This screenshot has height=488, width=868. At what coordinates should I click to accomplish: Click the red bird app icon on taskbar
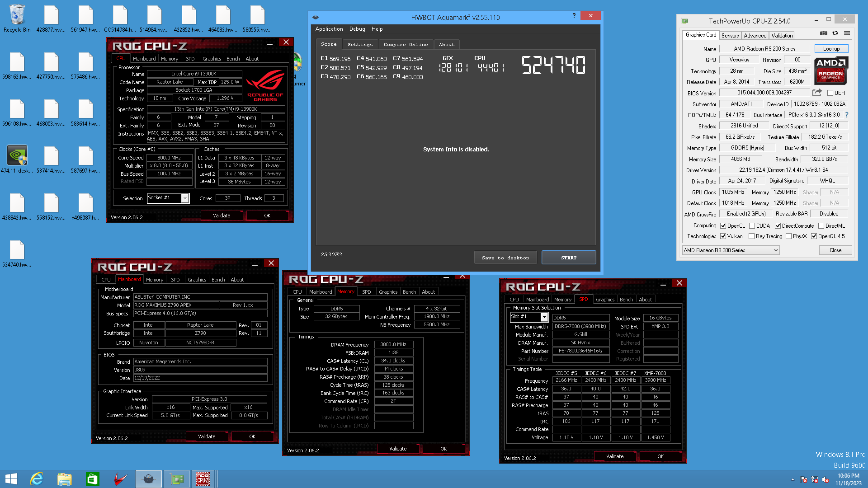tap(120, 479)
